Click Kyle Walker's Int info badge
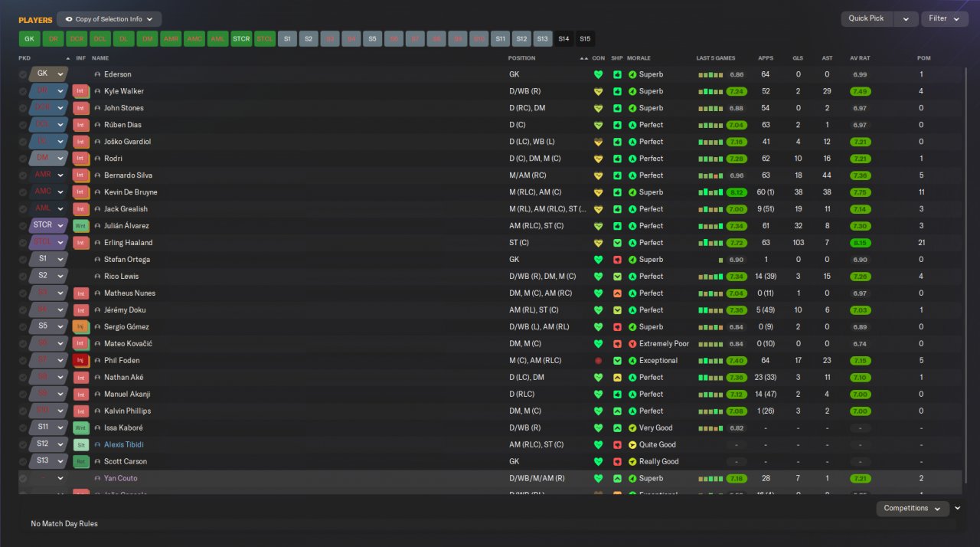Viewport: 980px width, 547px height. click(80, 91)
